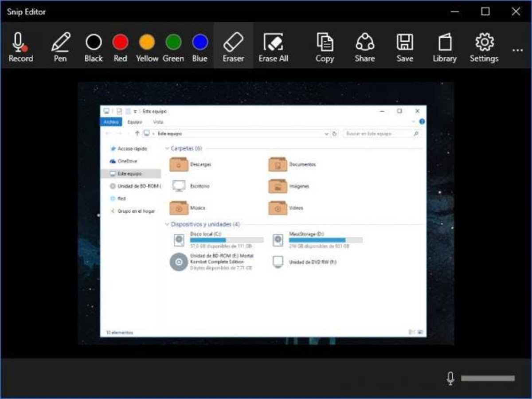Click the Vídeos folder icon
The width and height of the screenshot is (532, 399).
tap(278, 207)
